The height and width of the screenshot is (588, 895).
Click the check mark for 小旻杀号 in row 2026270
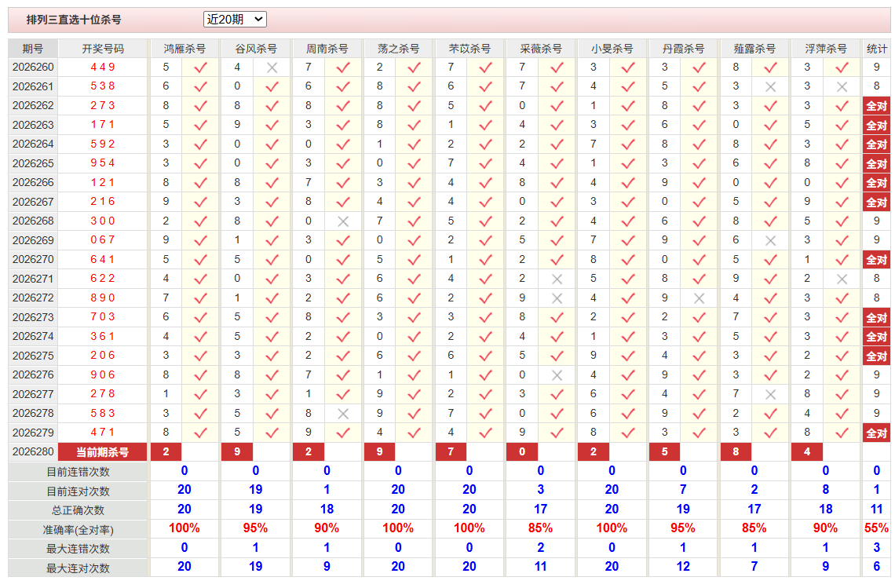tap(628, 260)
